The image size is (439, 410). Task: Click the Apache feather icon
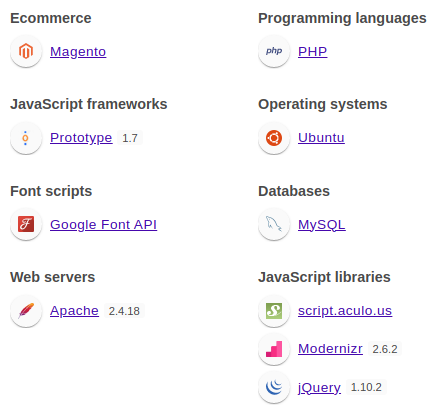tap(26, 311)
